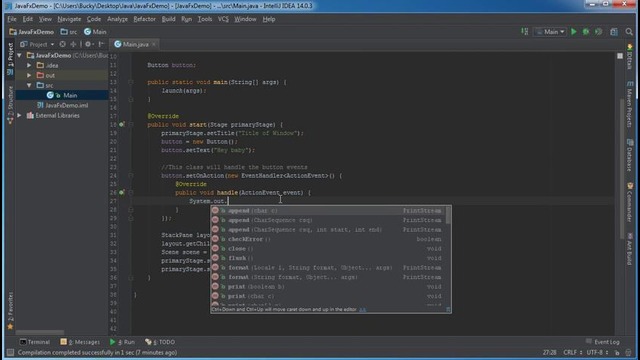Screen dimensions: 640x360
Task: Open the Refactor menu
Action: click(x=144, y=19)
